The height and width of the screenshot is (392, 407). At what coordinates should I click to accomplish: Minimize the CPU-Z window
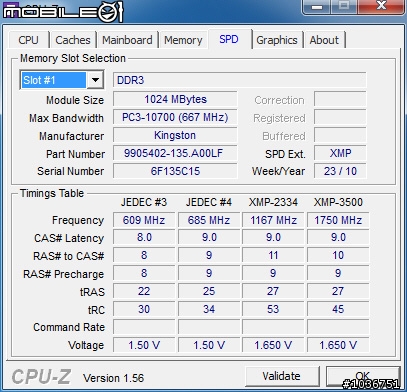click(x=317, y=7)
